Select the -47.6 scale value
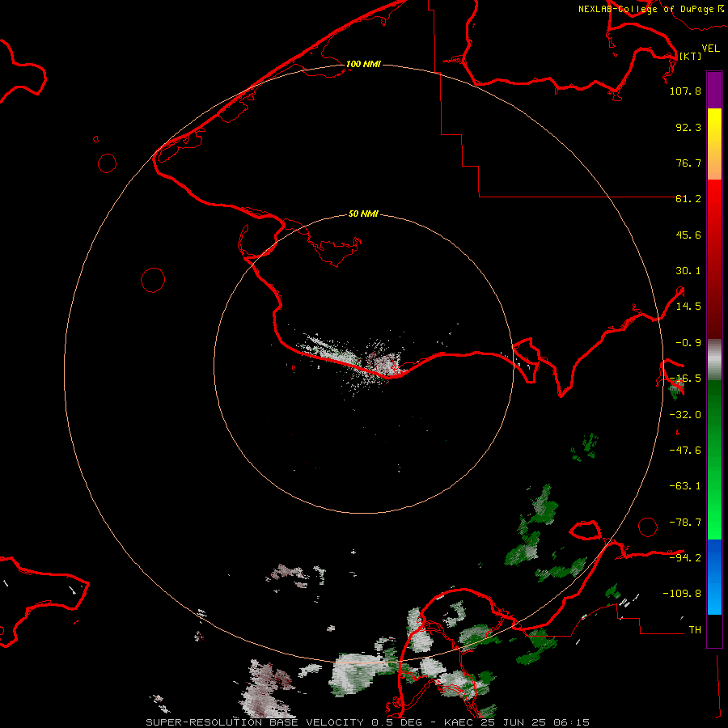 tap(685, 451)
